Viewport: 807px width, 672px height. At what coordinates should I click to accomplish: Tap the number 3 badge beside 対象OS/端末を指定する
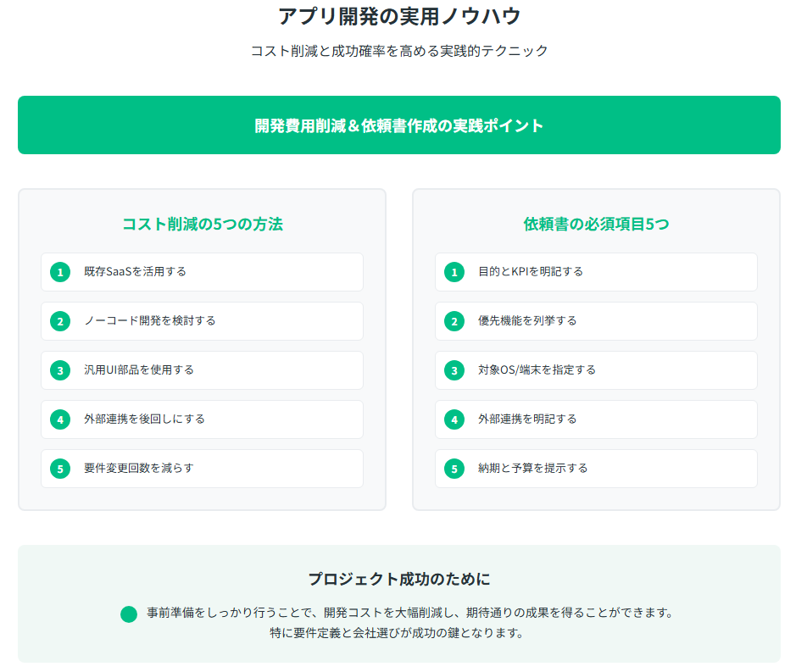point(454,370)
